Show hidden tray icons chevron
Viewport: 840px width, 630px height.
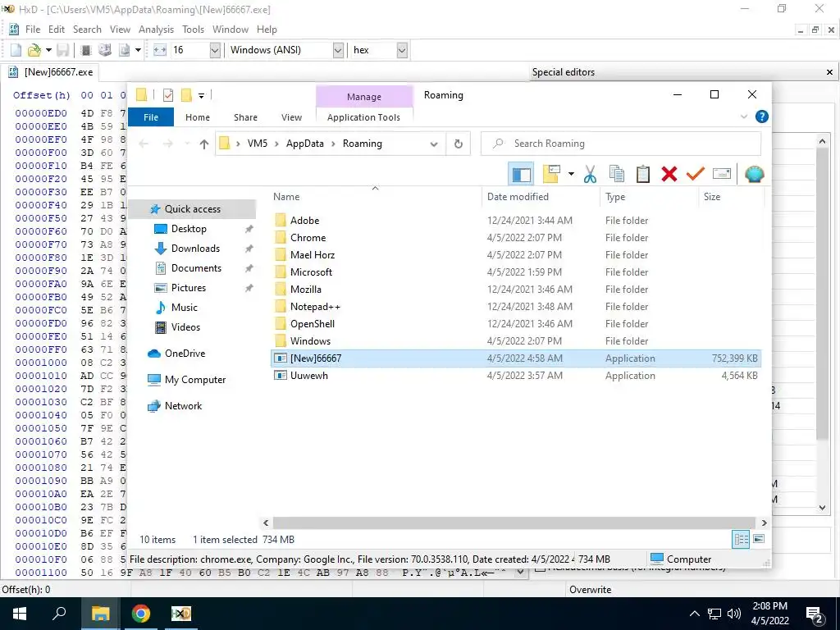pyautogui.click(x=694, y=614)
